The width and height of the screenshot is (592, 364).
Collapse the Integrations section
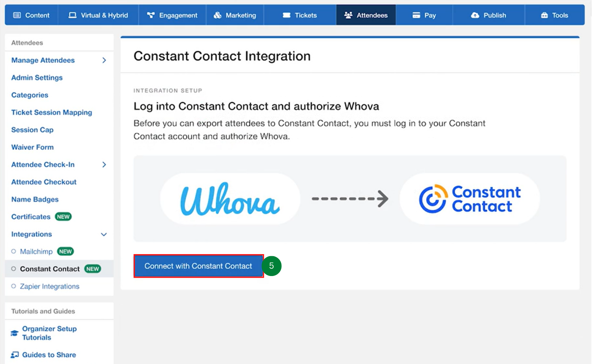(104, 234)
